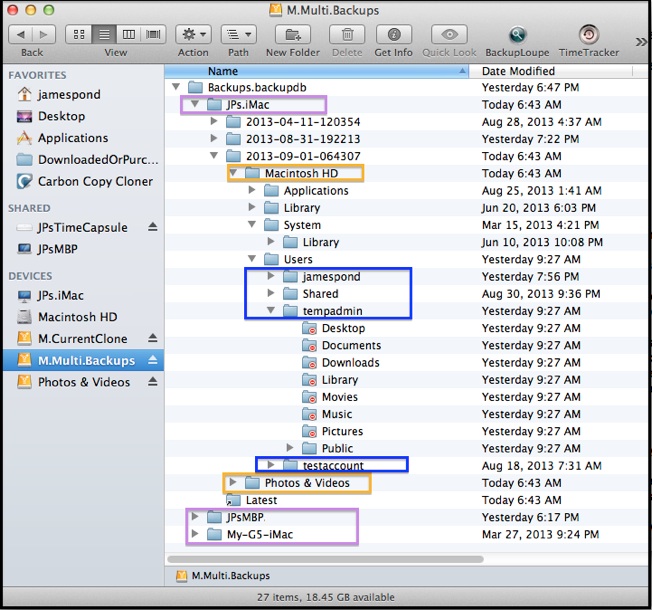
Task: Click the Quick Look eye icon
Action: 449,35
